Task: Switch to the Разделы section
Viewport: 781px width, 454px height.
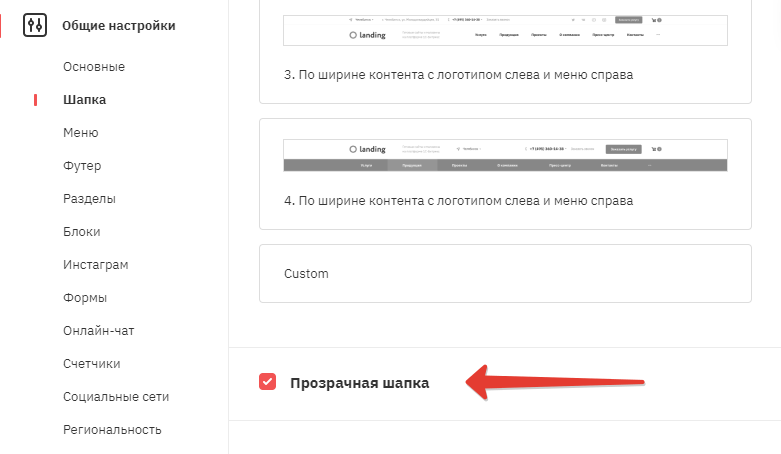Action: 89,198
